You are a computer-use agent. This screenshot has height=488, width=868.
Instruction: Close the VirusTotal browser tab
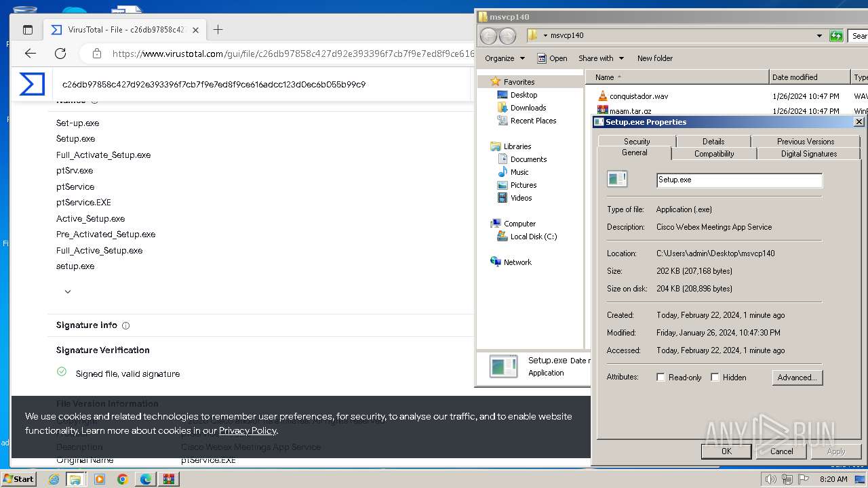[195, 30]
